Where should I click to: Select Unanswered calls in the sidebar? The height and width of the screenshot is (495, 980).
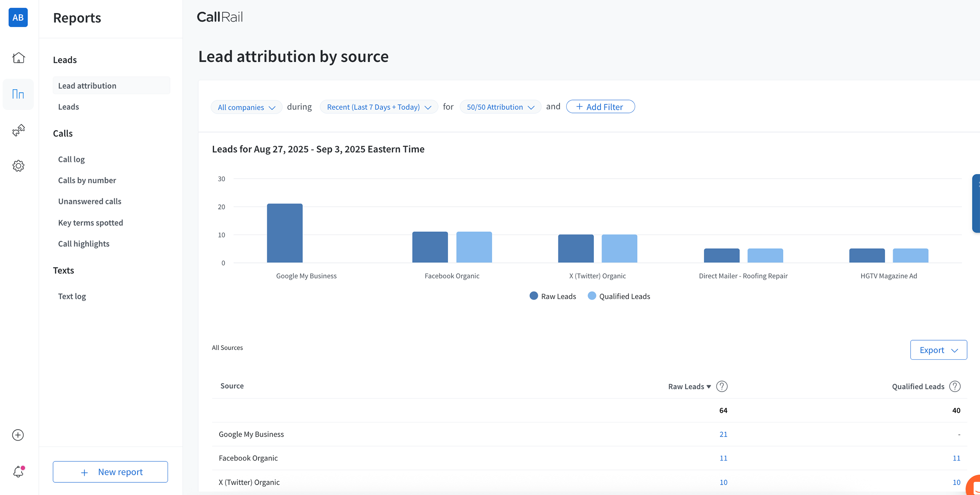point(90,201)
